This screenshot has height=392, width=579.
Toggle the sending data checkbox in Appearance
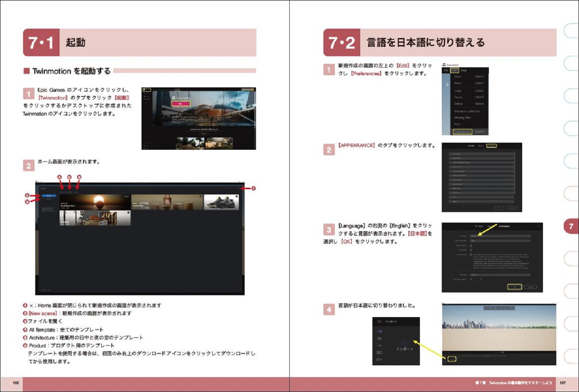coord(471,254)
